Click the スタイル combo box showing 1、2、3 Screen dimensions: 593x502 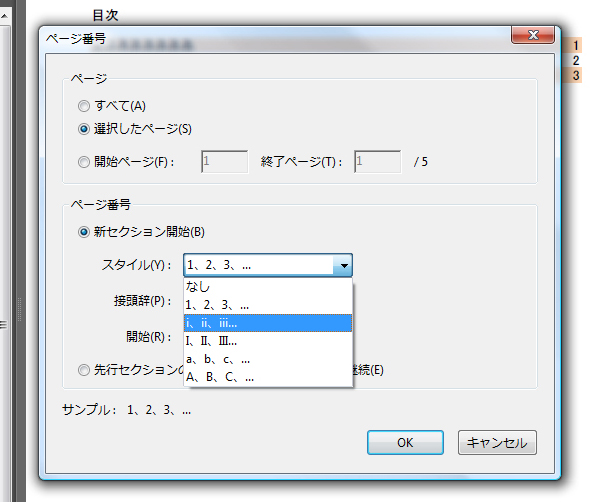pos(268,265)
